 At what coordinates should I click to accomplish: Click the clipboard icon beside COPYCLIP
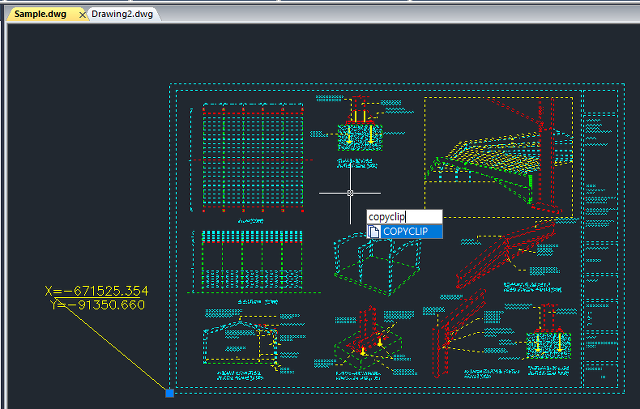click(375, 231)
